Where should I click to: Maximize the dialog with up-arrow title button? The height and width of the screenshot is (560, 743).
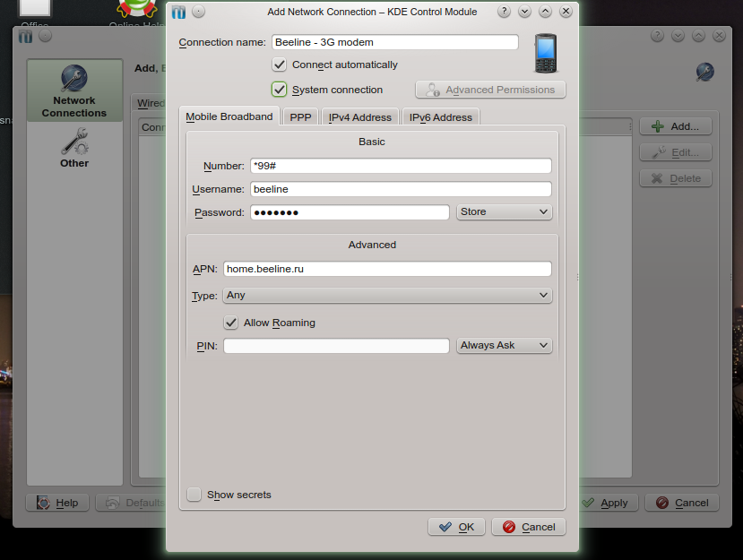pos(546,12)
